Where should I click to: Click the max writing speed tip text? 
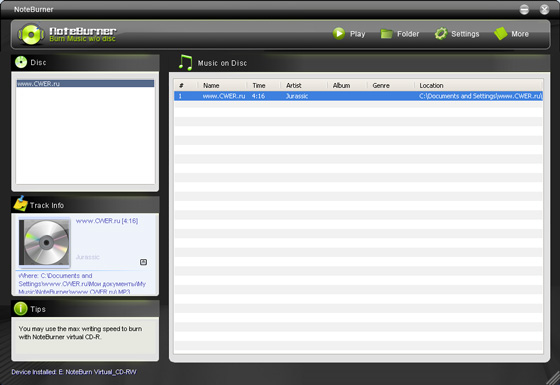80,332
